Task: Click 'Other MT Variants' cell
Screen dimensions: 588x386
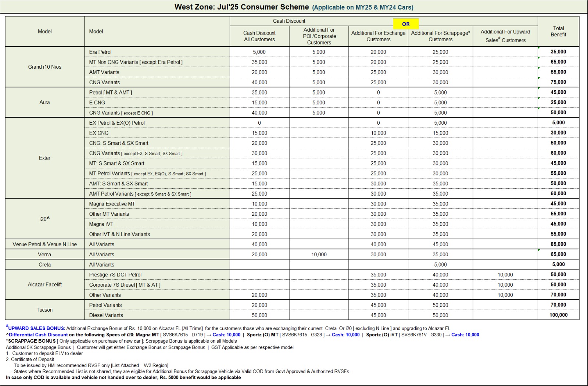Action: pyautogui.click(x=157, y=214)
